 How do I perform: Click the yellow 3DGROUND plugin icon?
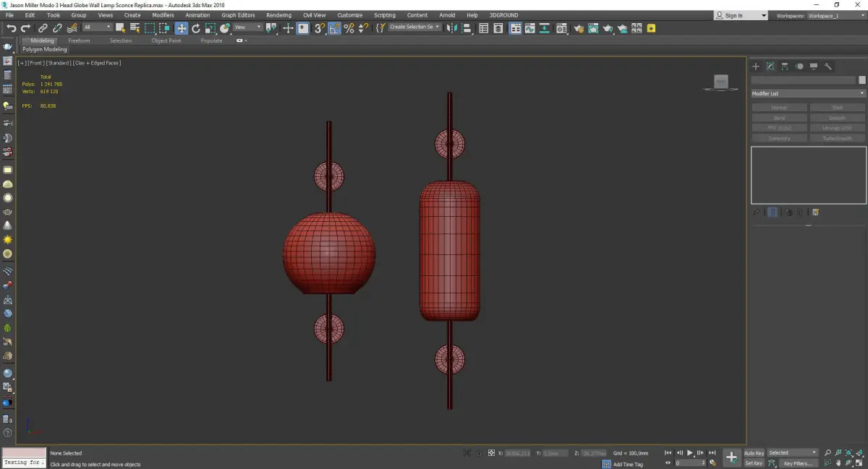tap(652, 28)
